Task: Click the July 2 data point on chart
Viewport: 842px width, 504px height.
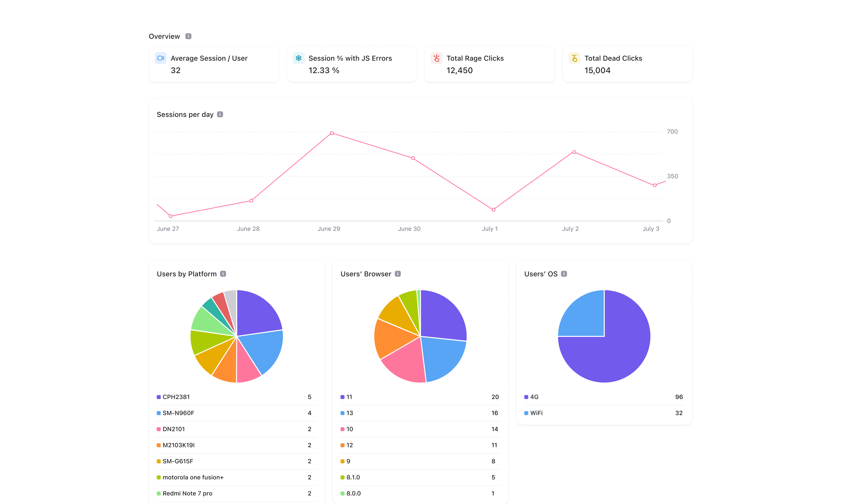Action: point(574,152)
